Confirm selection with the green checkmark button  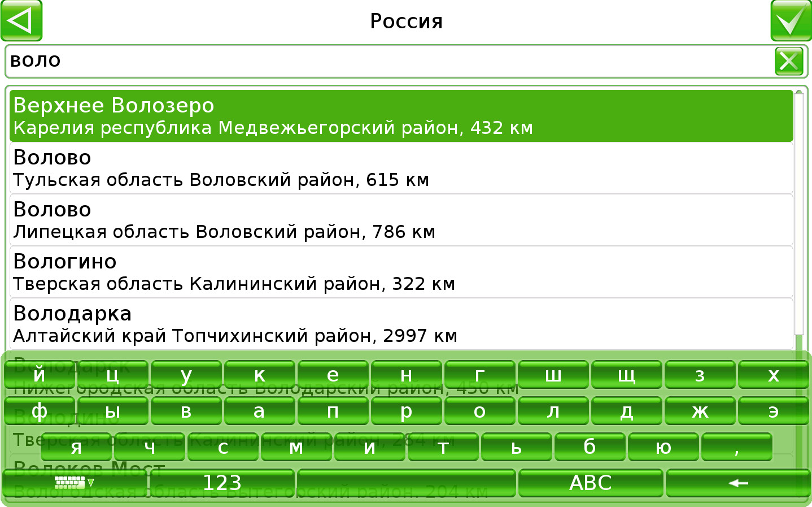pyautogui.click(x=791, y=21)
